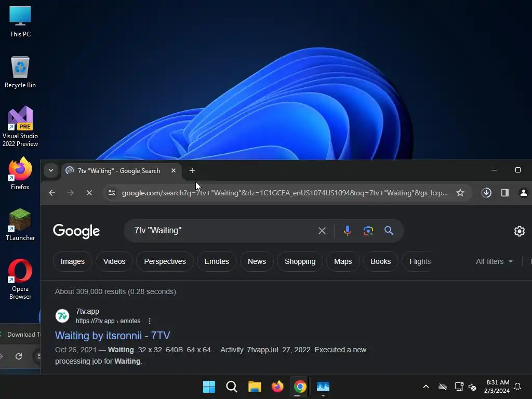Viewport: 532px width, 399px height.
Task: Select background window Download tab
Action: click(20, 335)
